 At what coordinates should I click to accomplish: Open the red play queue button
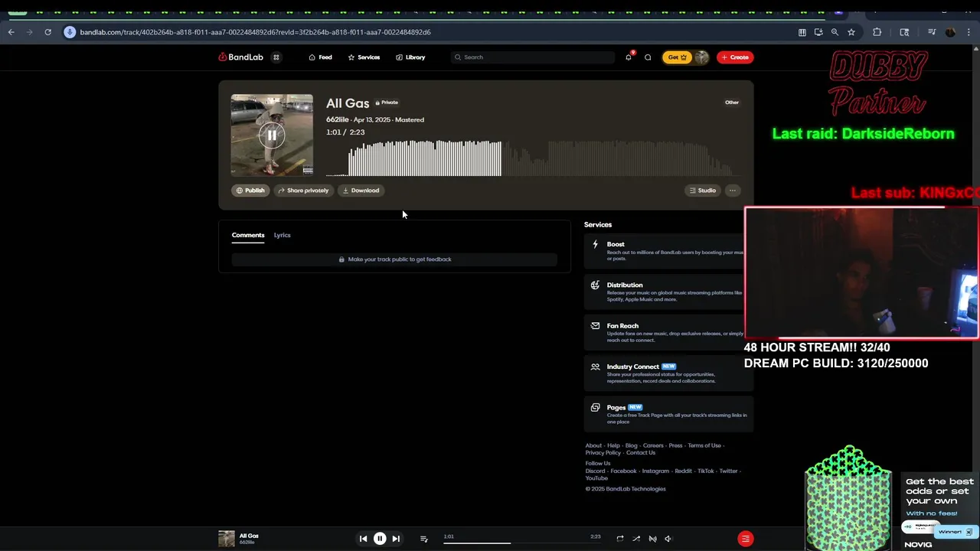[746, 539]
